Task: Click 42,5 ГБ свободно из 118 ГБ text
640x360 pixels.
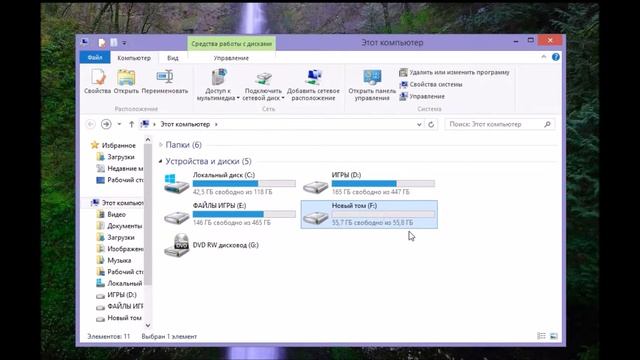Action: 232,192
